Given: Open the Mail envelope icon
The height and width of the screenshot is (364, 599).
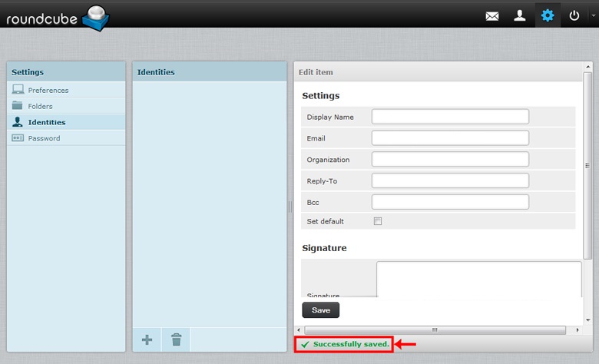Looking at the screenshot, I should [492, 15].
